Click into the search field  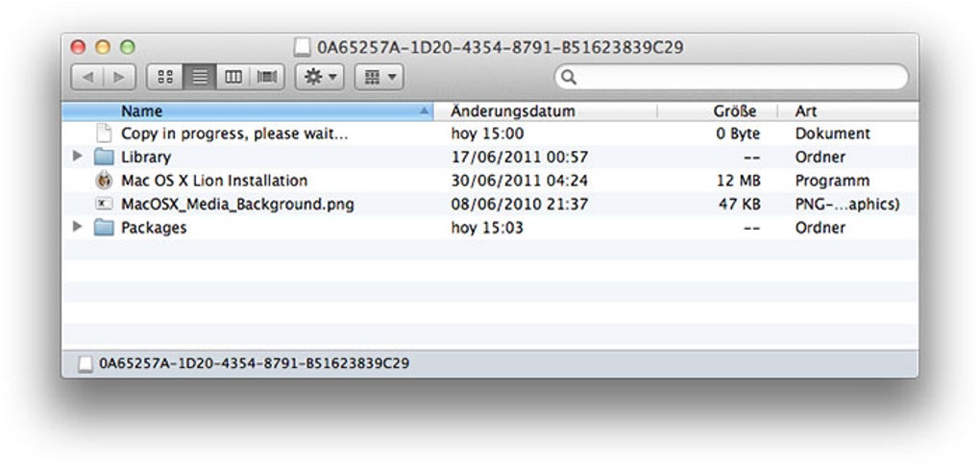click(x=731, y=77)
